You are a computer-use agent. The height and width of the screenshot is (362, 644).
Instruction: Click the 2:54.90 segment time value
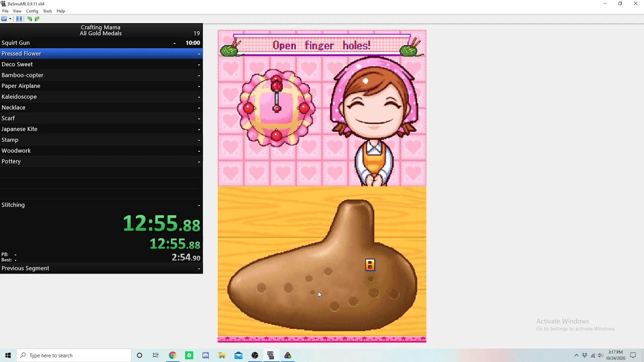186,257
